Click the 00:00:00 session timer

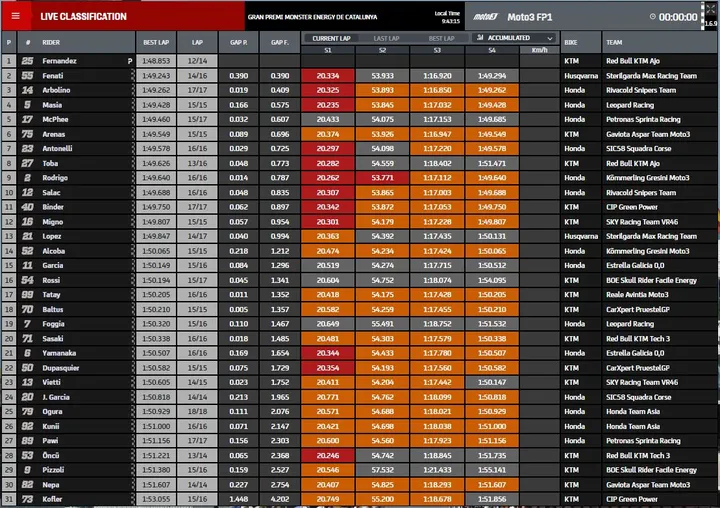[x=678, y=17]
